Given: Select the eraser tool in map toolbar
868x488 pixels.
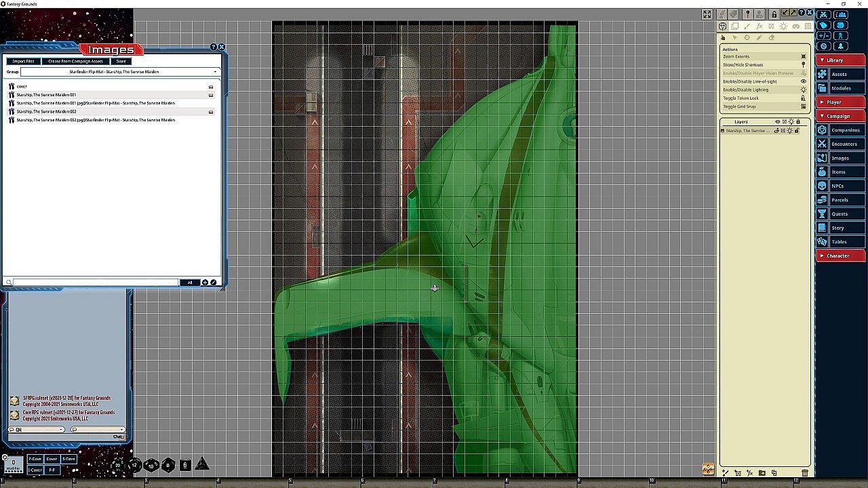Looking at the screenshot, I should 772,38.
